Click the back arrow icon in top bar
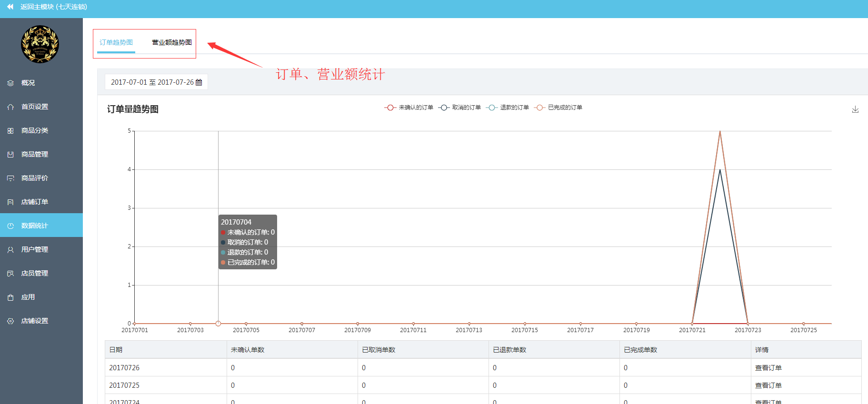 click(x=10, y=7)
